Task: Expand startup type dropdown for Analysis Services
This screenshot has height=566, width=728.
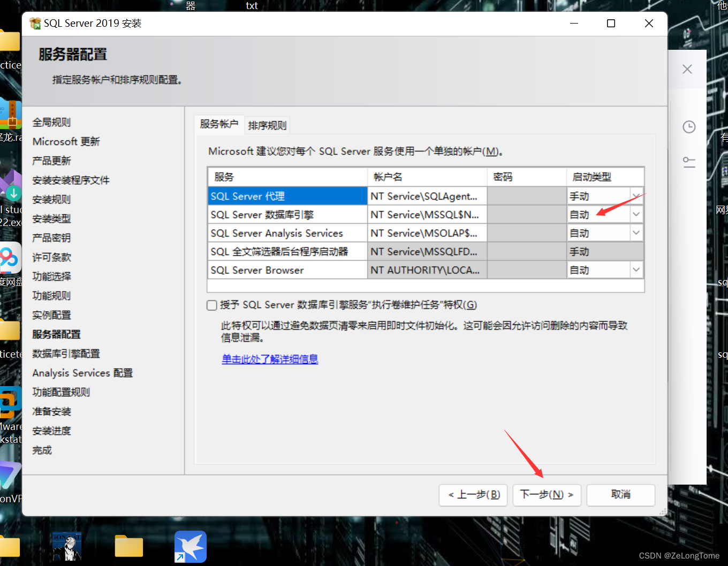Action: (636, 233)
